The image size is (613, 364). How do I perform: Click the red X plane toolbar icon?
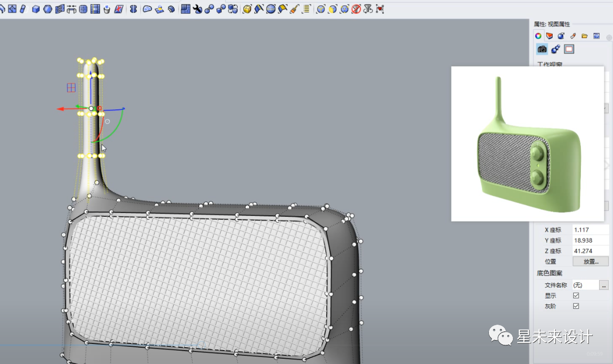[x=119, y=9]
